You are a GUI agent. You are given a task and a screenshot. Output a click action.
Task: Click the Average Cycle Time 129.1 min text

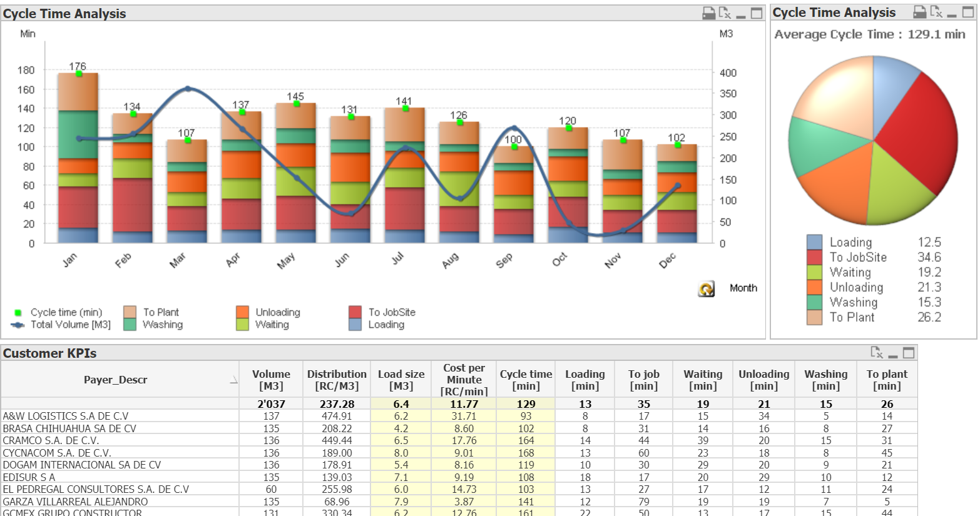[x=870, y=34]
